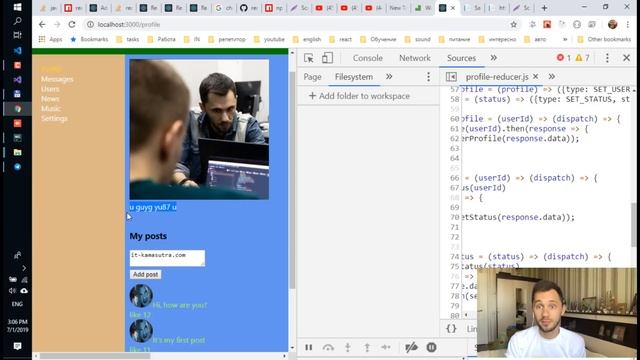Screen dimensions: 640x360
Task: Open Messages in the site sidebar
Action: click(57, 79)
